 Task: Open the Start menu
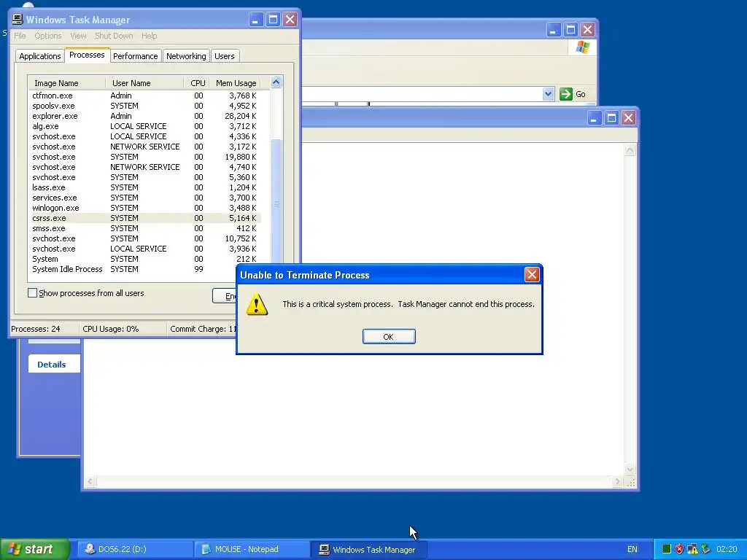[x=34, y=549]
